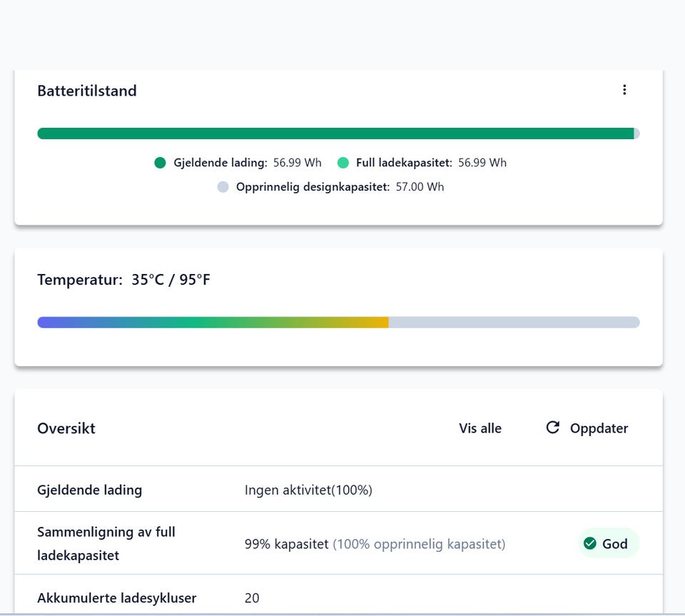This screenshot has width=685, height=616.
Task: Click the 99% kapasitet value text
Action: (x=287, y=544)
